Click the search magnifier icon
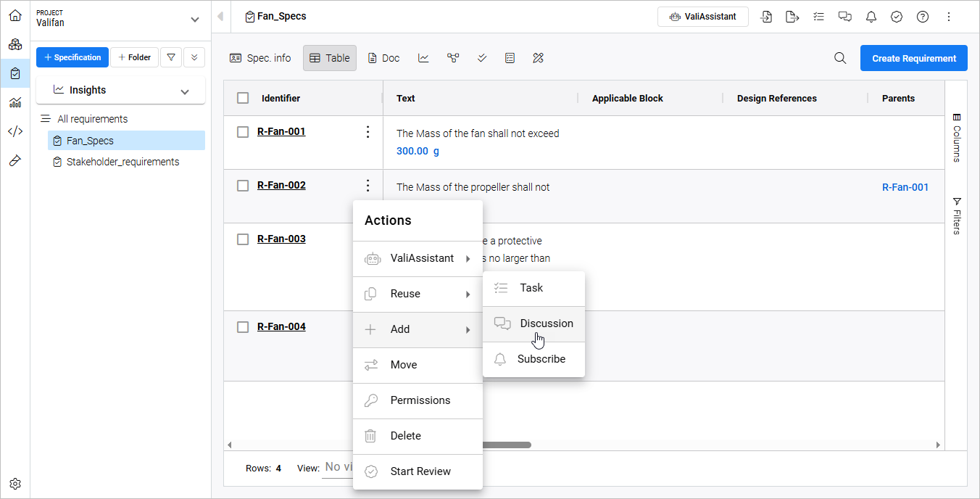This screenshot has width=980, height=499. point(840,58)
